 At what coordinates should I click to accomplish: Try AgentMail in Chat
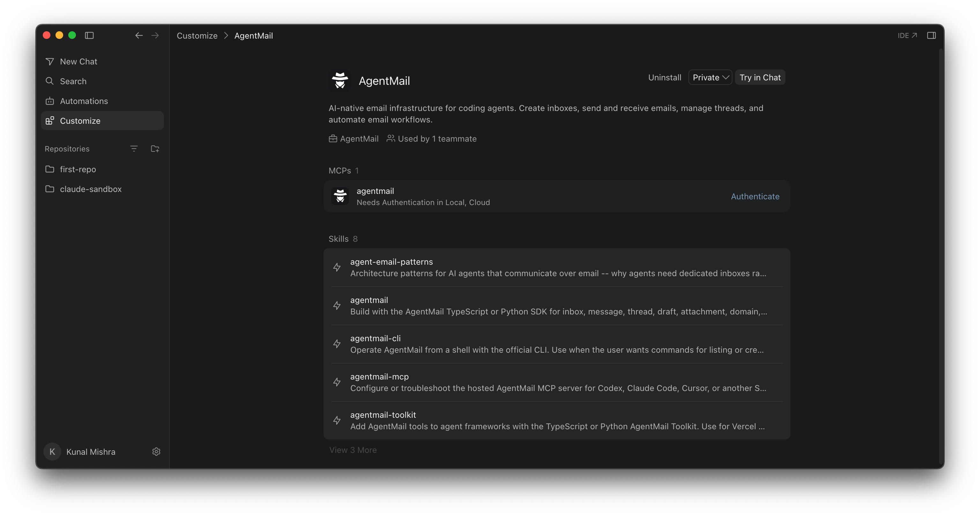[760, 77]
